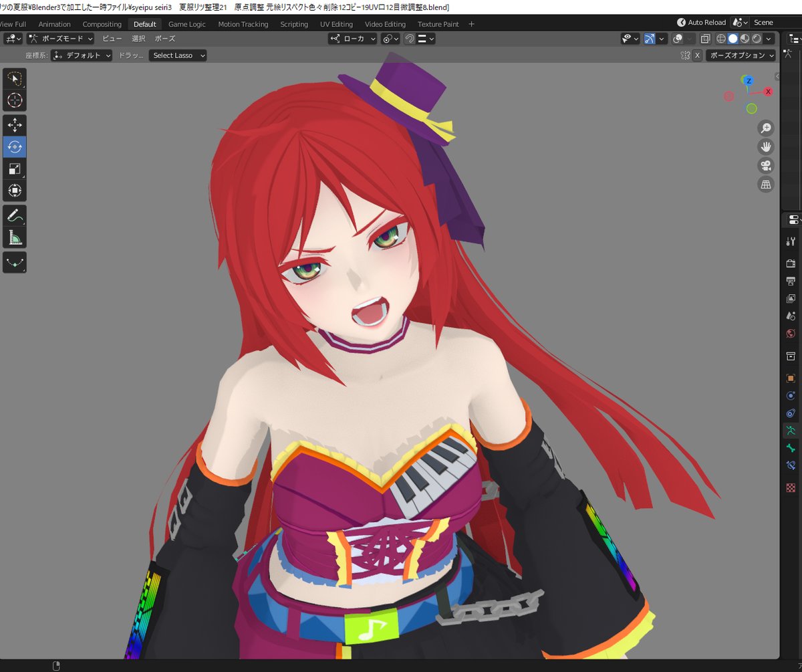Select the Move tool

(x=15, y=125)
